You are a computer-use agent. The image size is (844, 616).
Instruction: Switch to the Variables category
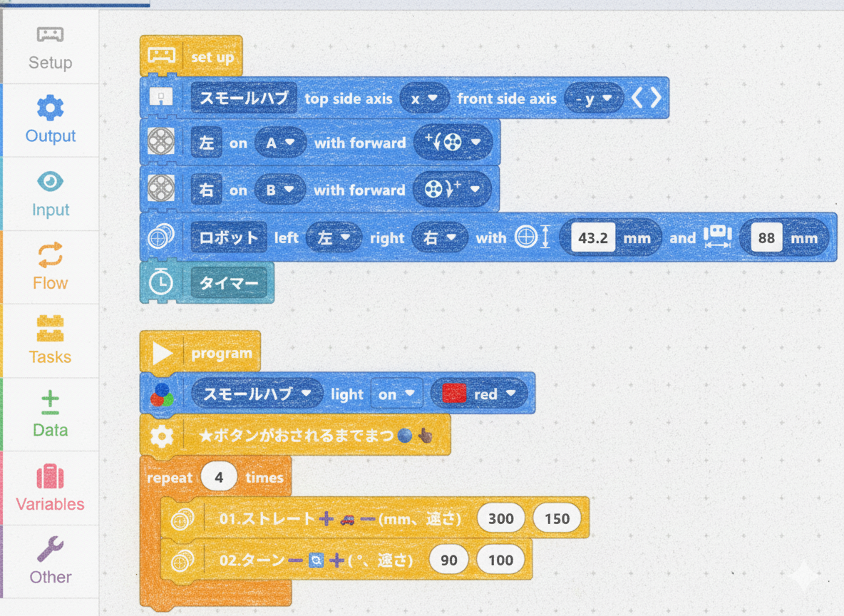tap(50, 488)
